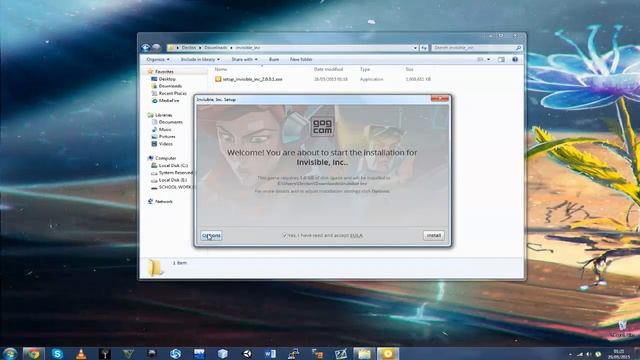Open the Include in library menu

point(200,60)
